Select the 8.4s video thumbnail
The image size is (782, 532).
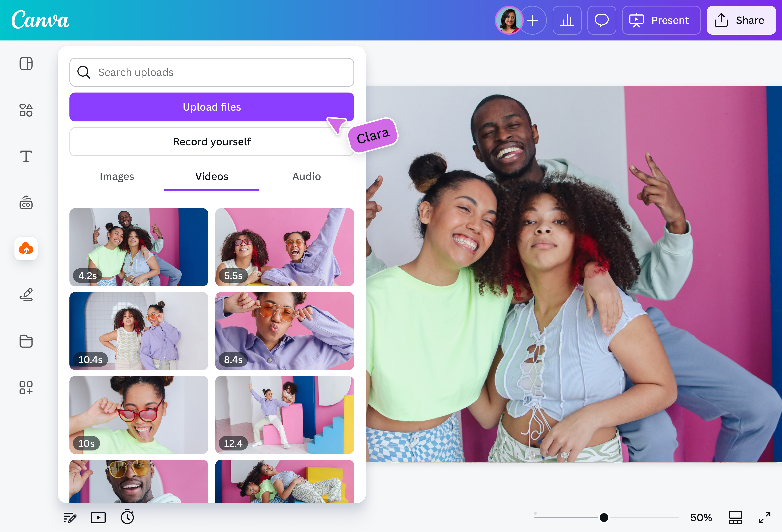pos(284,331)
